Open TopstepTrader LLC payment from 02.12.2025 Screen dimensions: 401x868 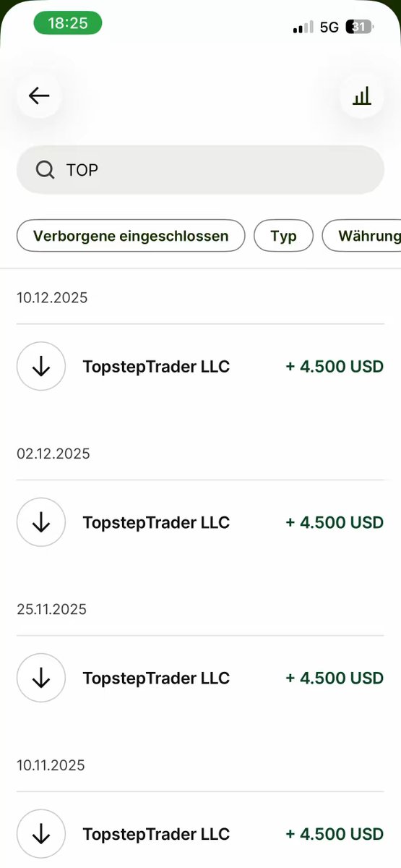point(200,522)
